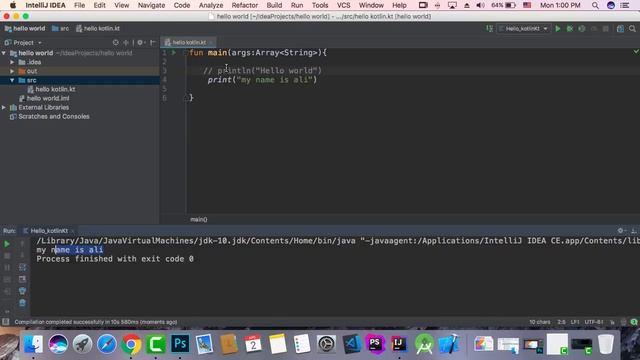Viewport: 640px width, 360px height.
Task: Click the print statement on line 4
Action: tap(262, 80)
